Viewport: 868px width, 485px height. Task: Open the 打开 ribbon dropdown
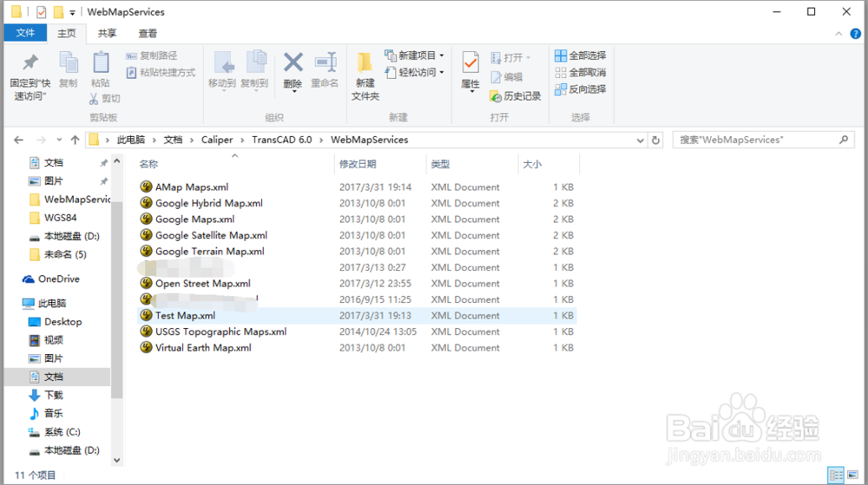[x=510, y=57]
